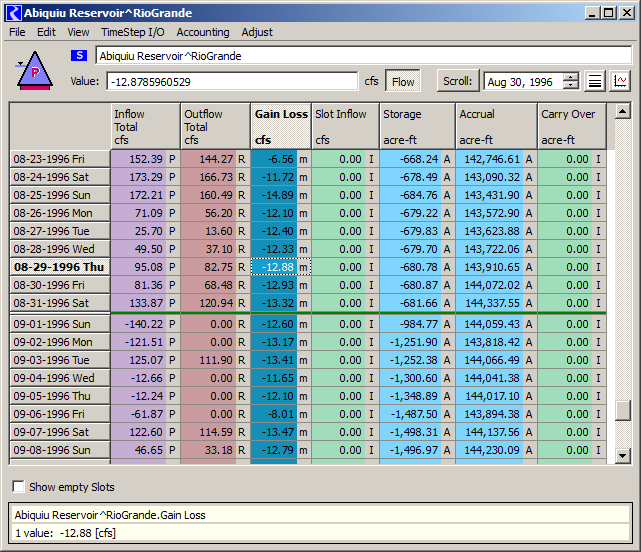
Task: Click the table scrollbar down arrow
Action: coord(623,456)
